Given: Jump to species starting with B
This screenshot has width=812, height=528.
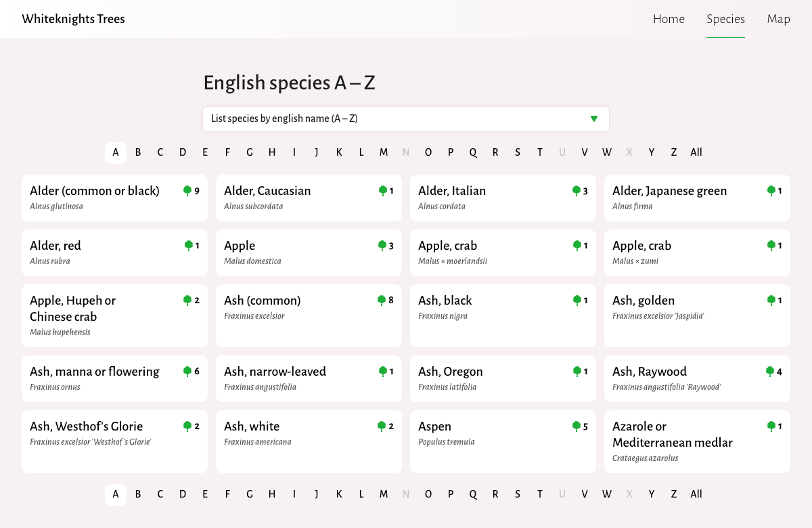Looking at the screenshot, I should tap(138, 152).
